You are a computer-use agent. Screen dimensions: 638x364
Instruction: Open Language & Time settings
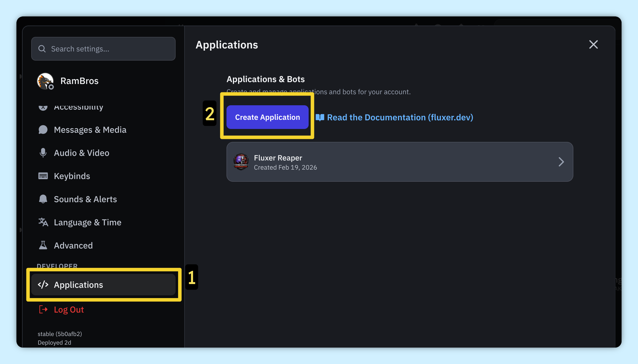[x=103, y=222]
